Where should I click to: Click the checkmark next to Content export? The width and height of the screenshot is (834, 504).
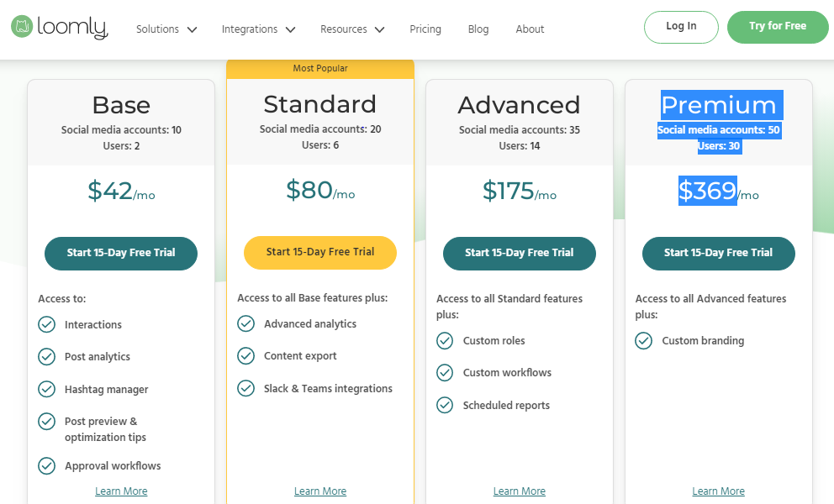click(x=245, y=355)
